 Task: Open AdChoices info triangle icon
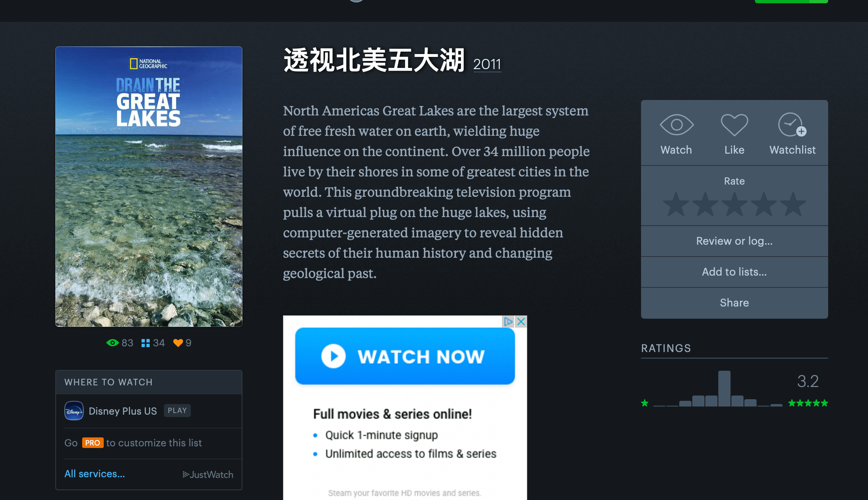tap(508, 322)
